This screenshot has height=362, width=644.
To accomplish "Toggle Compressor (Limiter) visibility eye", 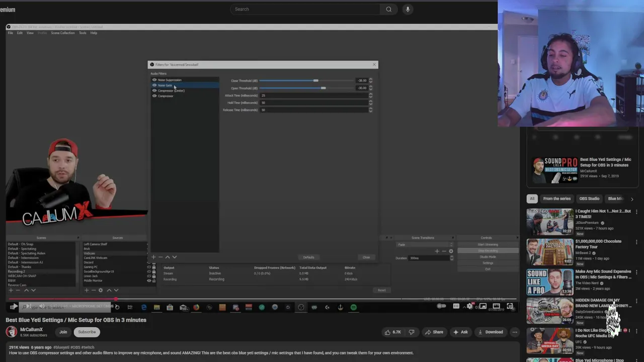I will 154,90.
